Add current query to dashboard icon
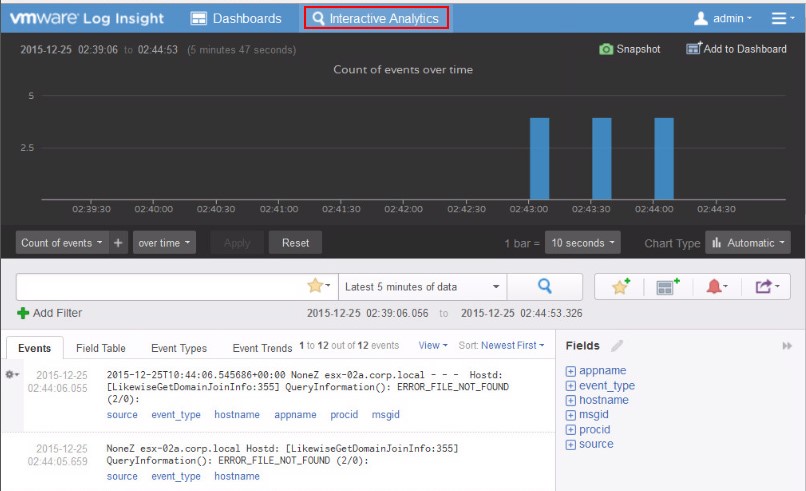 (668, 286)
